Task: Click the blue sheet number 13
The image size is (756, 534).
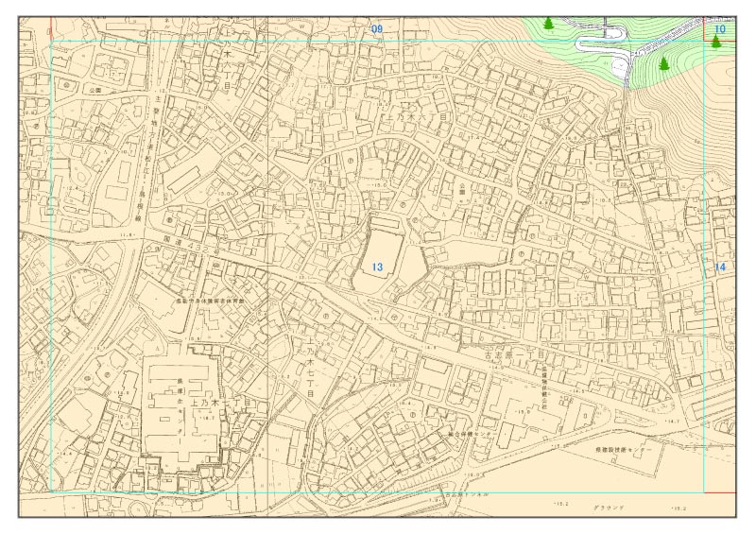Action: click(x=377, y=267)
